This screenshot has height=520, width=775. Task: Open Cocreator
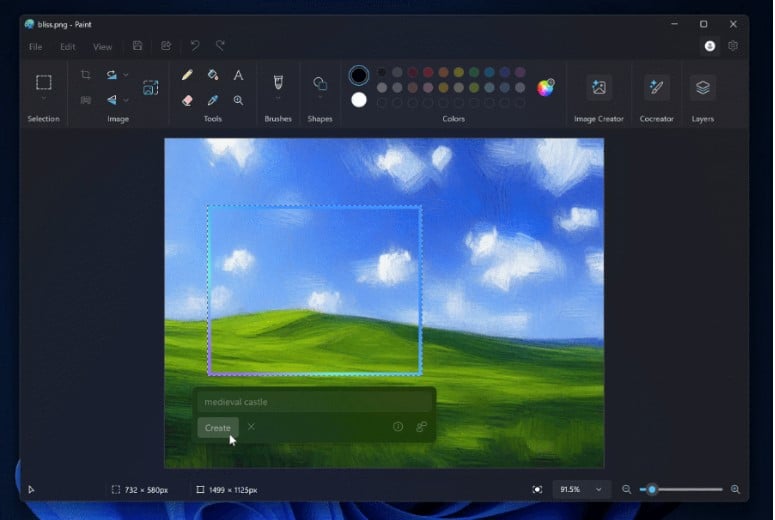click(x=656, y=87)
